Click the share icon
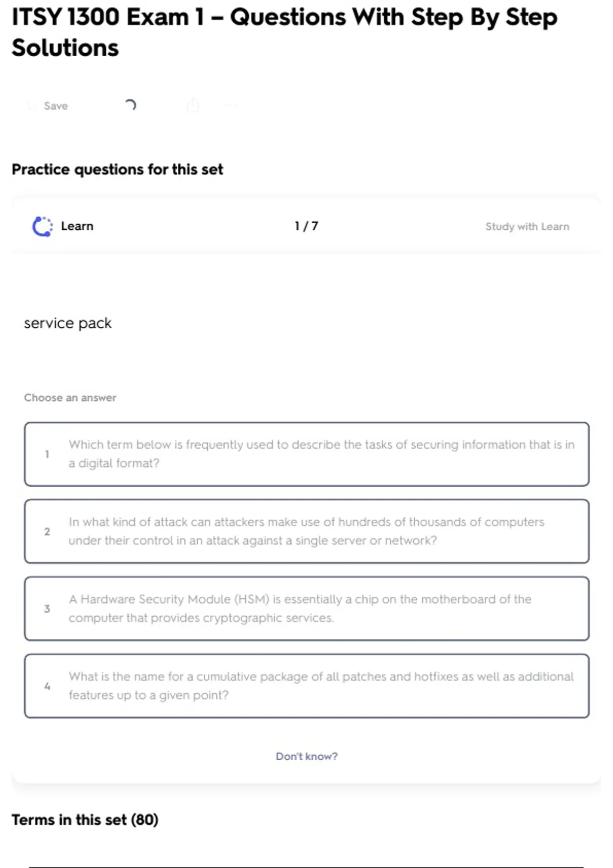The height and width of the screenshot is (868, 613). (193, 105)
